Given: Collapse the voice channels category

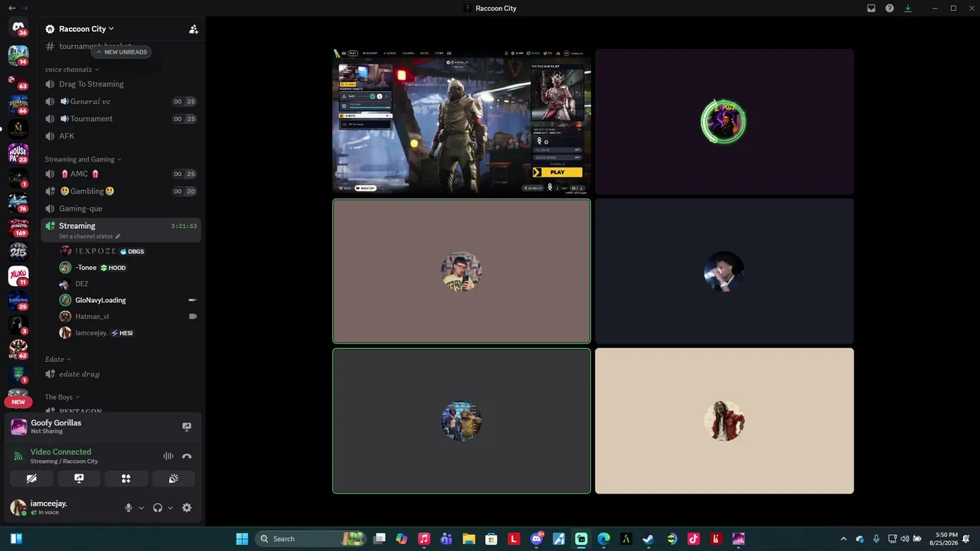Looking at the screenshot, I should point(72,70).
